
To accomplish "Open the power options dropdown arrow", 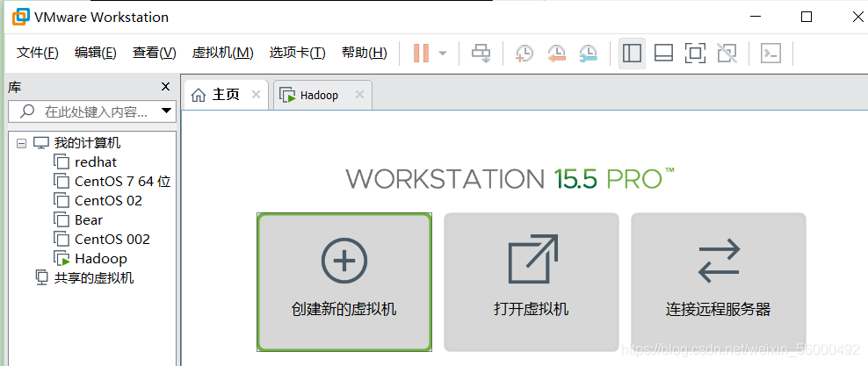I will click(x=443, y=53).
